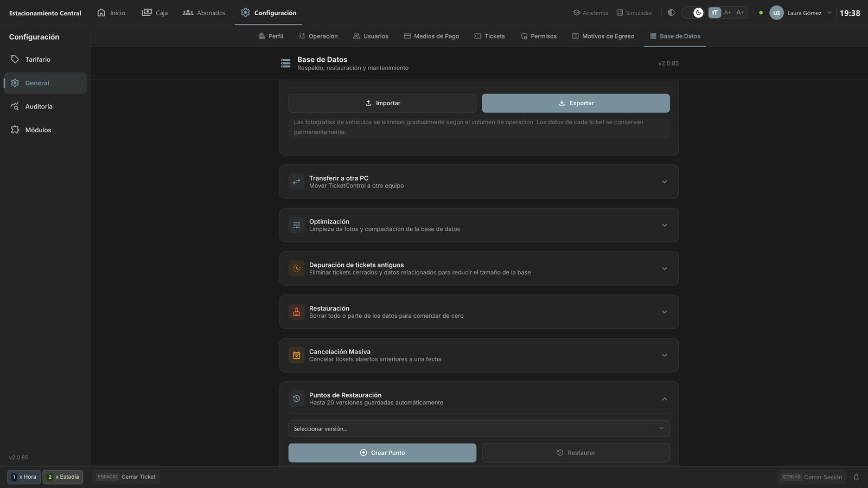Expand the Optimización section
Viewport: 868px width, 488px height.
point(479,225)
